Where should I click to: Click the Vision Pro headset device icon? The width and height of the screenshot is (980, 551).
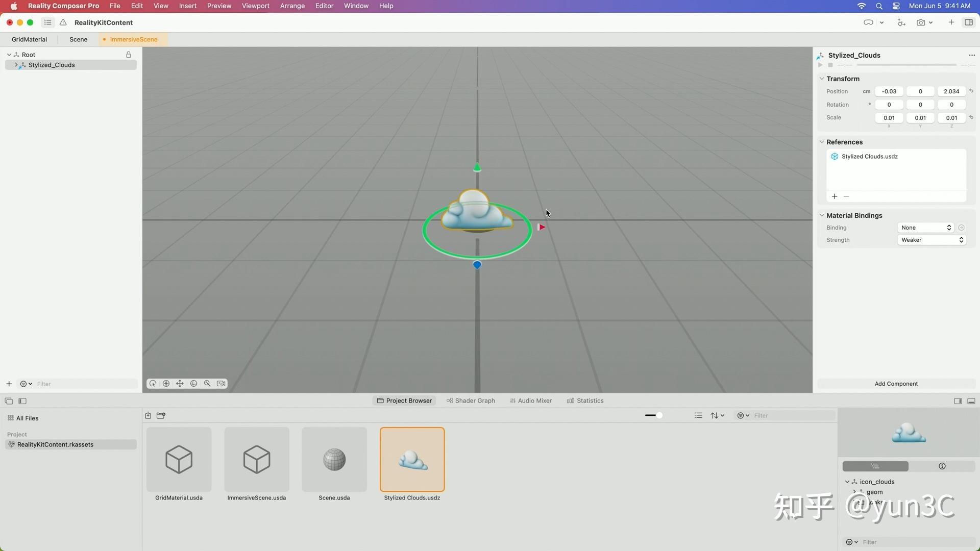(x=868, y=22)
